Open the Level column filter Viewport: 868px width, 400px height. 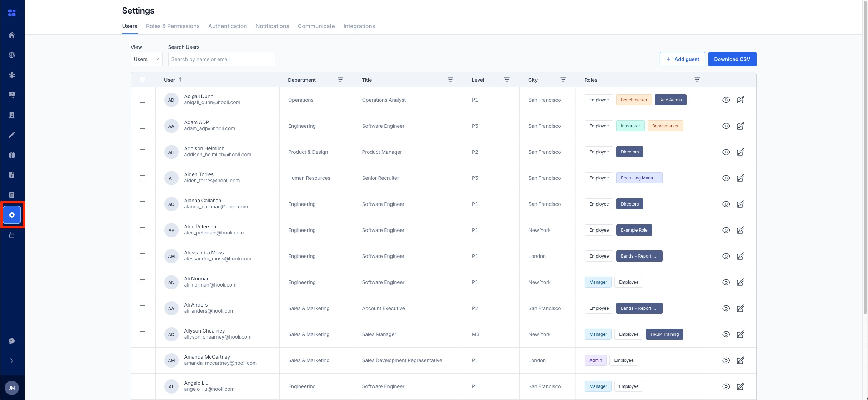pyautogui.click(x=507, y=80)
